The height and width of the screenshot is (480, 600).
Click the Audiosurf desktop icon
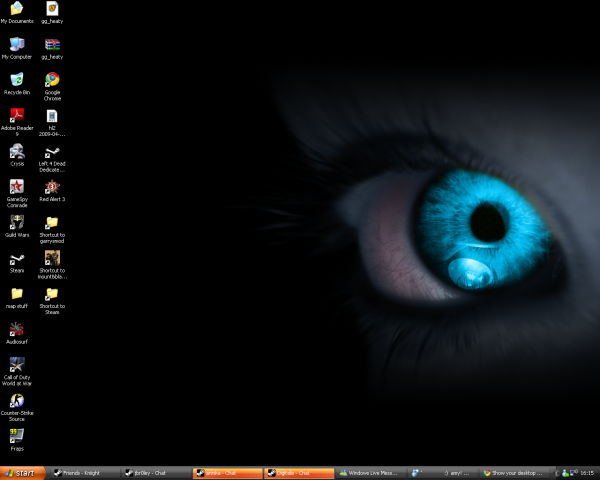(17, 330)
